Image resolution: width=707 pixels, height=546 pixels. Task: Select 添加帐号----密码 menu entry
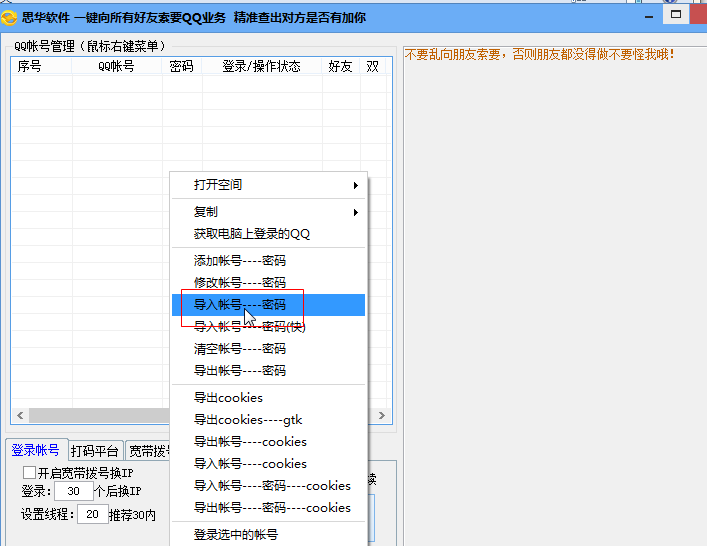pos(268,261)
